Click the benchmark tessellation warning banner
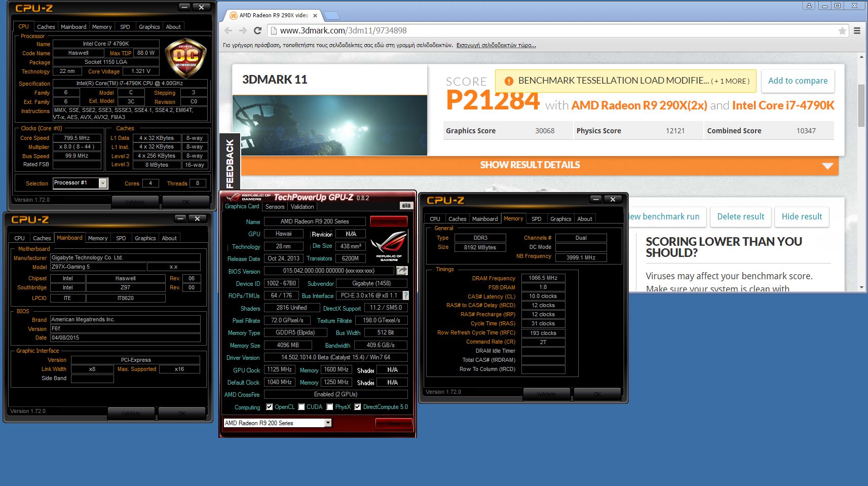The height and width of the screenshot is (486, 868). [x=625, y=81]
